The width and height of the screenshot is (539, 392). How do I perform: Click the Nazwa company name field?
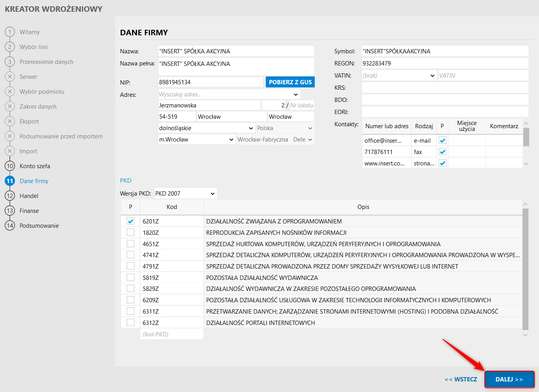(236, 51)
